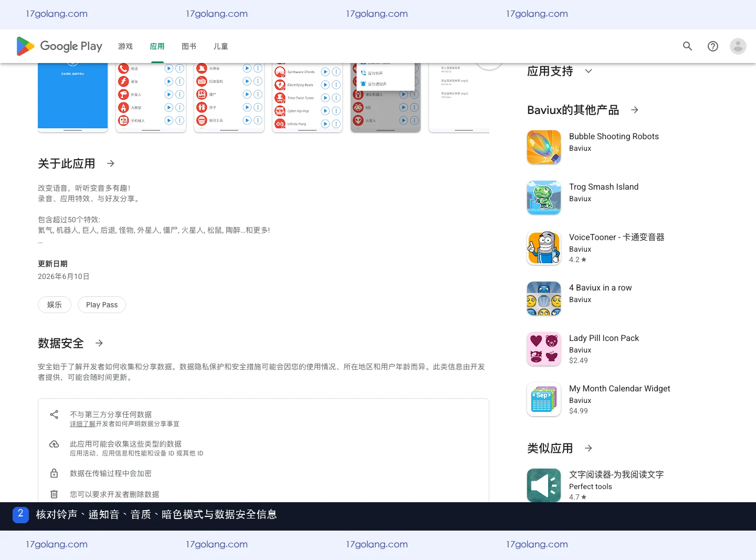Click the cloud upload data collection icon
The height and width of the screenshot is (560, 756).
click(x=54, y=444)
